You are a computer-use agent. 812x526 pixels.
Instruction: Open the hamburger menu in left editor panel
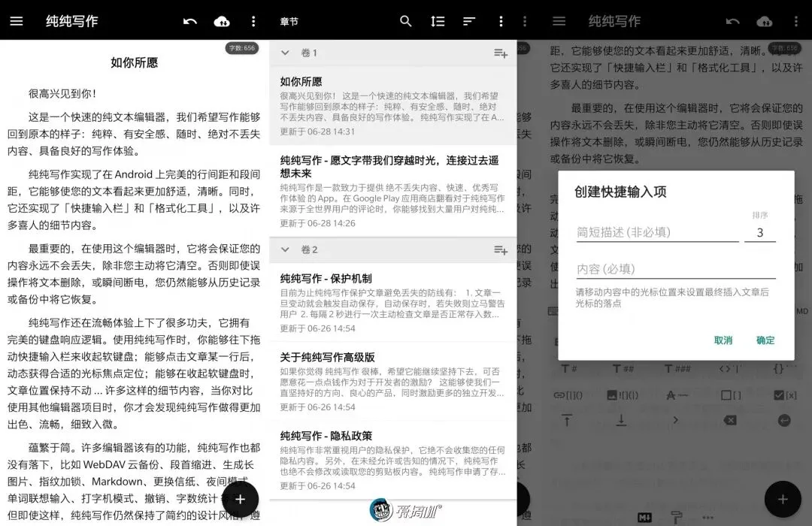coord(17,21)
